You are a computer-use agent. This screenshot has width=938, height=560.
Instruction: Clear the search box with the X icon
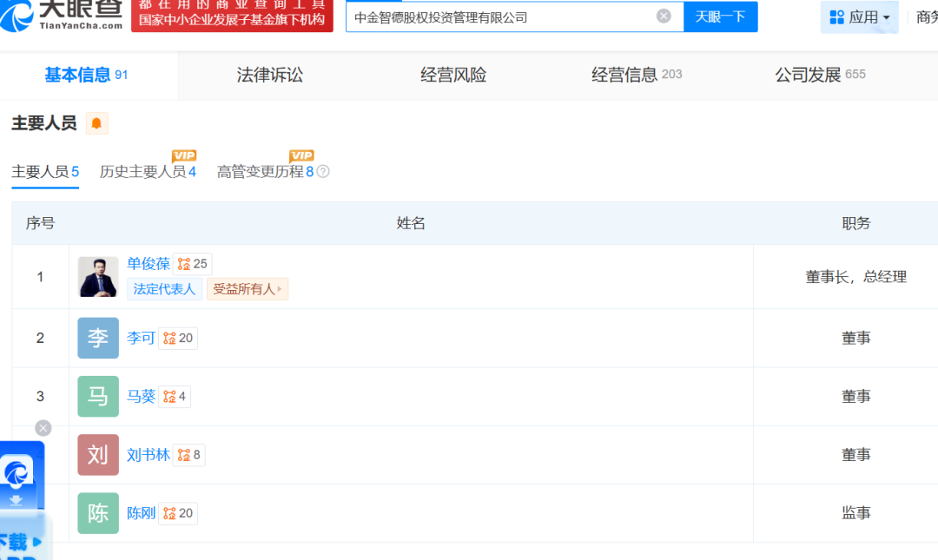point(664,16)
